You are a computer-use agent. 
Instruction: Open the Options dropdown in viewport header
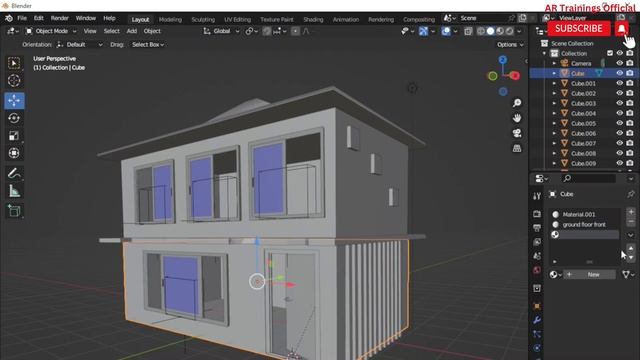pyautogui.click(x=510, y=44)
